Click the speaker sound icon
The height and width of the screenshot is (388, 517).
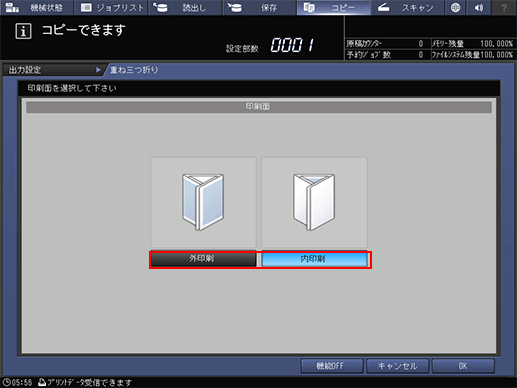(479, 7)
